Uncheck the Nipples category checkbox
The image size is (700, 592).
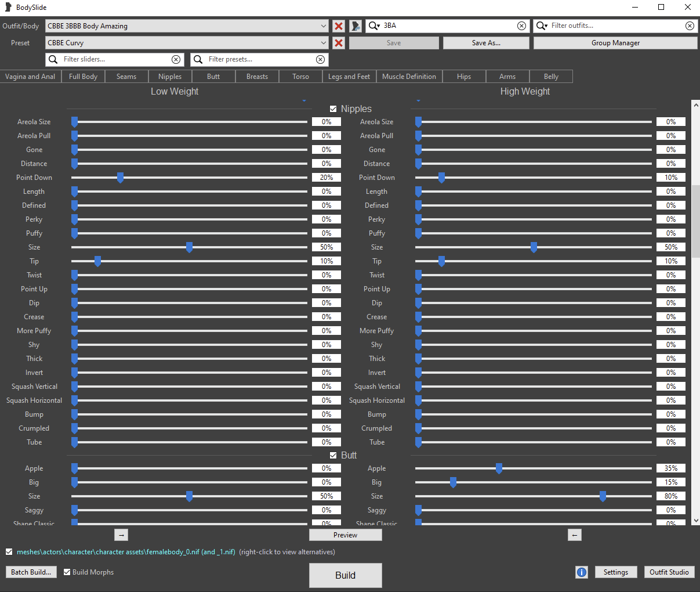pos(333,109)
